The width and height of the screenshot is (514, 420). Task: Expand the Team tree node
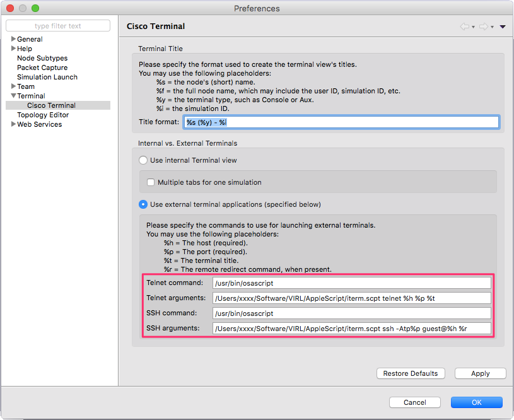13,86
